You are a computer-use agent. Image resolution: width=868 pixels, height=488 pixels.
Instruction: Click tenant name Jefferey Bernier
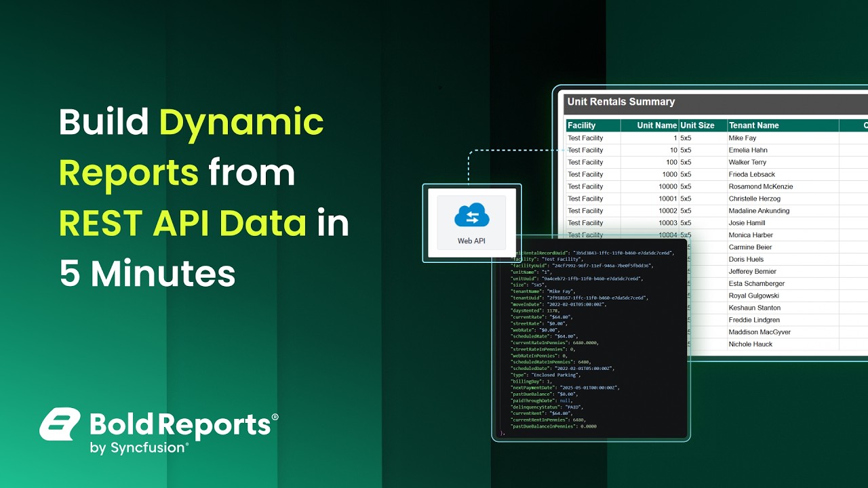[752, 272]
